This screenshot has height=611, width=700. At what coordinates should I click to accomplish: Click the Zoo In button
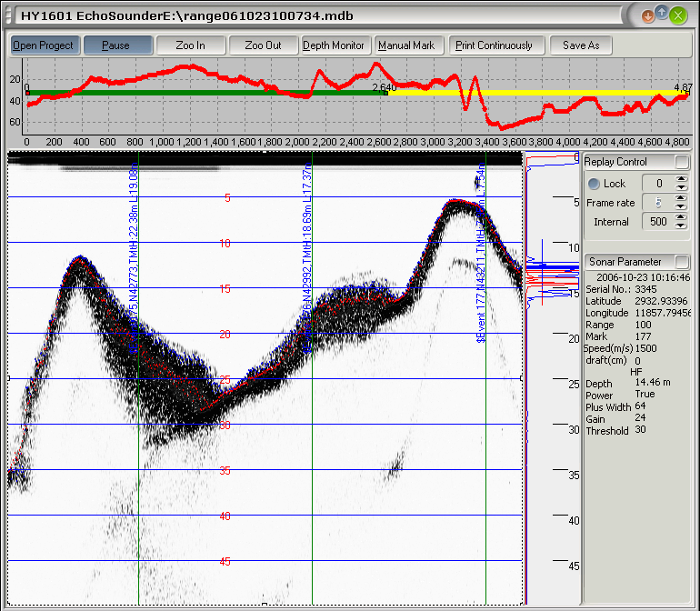191,45
